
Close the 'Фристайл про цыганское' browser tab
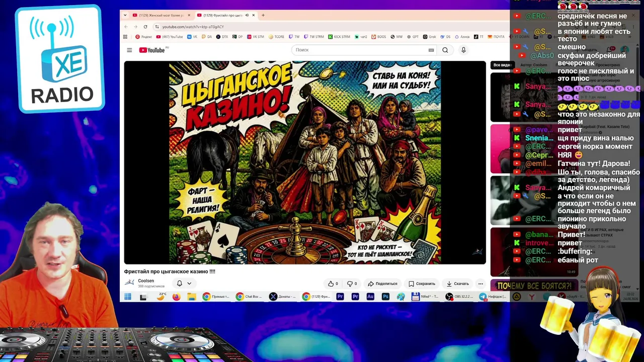(253, 15)
